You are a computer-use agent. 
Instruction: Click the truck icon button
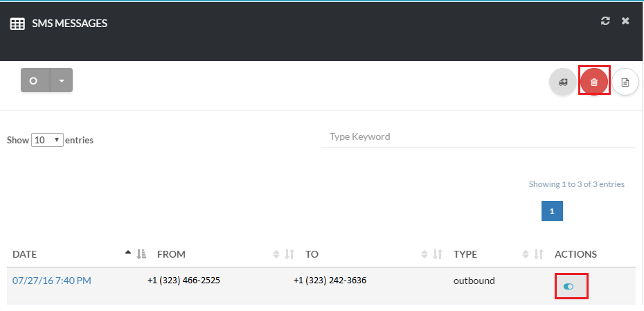coord(563,82)
